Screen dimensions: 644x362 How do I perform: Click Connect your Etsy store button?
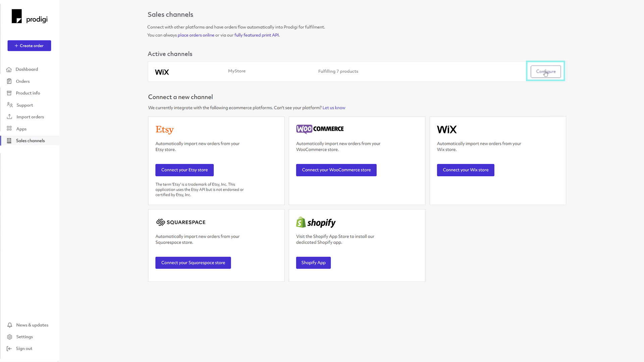click(184, 170)
